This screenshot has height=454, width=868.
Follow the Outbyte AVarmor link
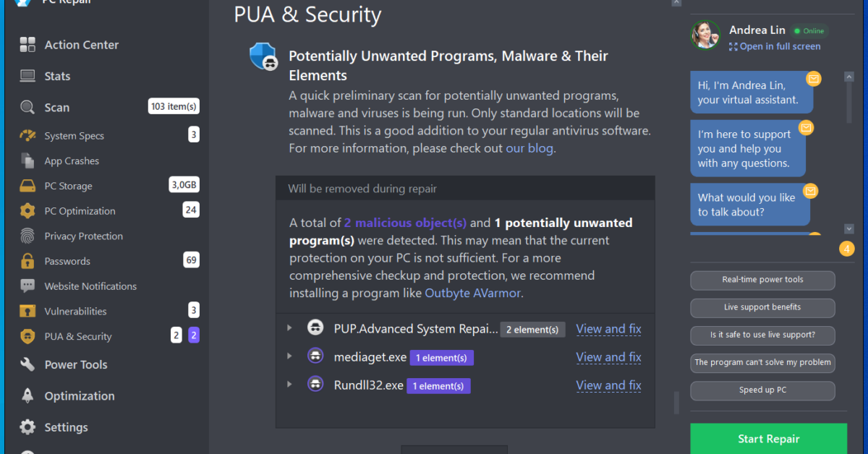[x=472, y=293]
